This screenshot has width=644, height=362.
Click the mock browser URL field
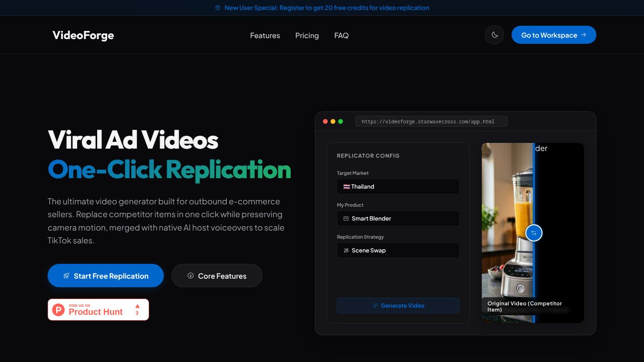[432, 121]
